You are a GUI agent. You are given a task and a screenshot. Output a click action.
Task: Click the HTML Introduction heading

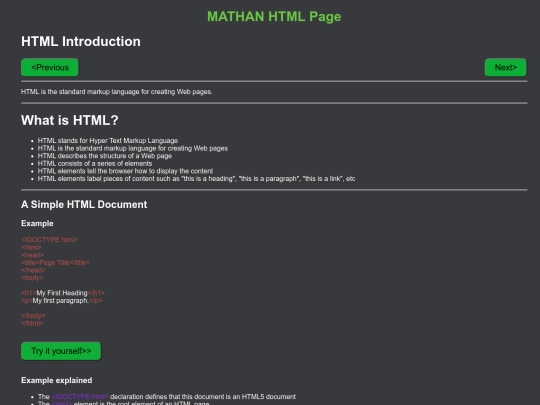click(x=81, y=41)
